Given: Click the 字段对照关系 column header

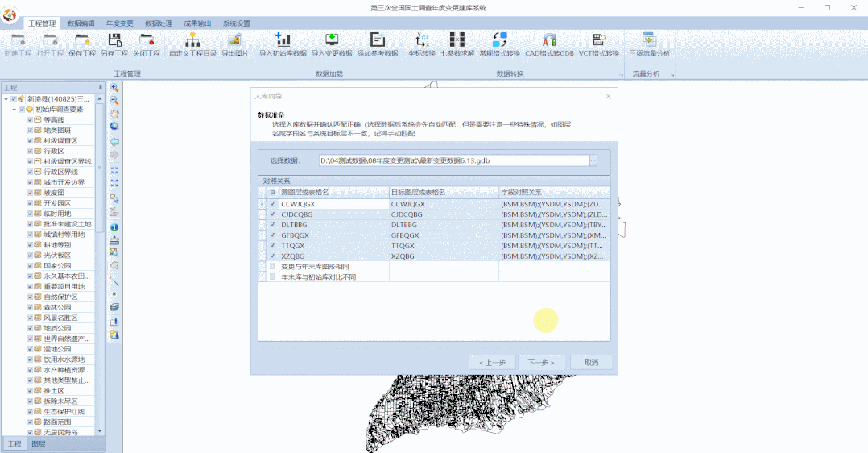Looking at the screenshot, I should (x=554, y=193).
